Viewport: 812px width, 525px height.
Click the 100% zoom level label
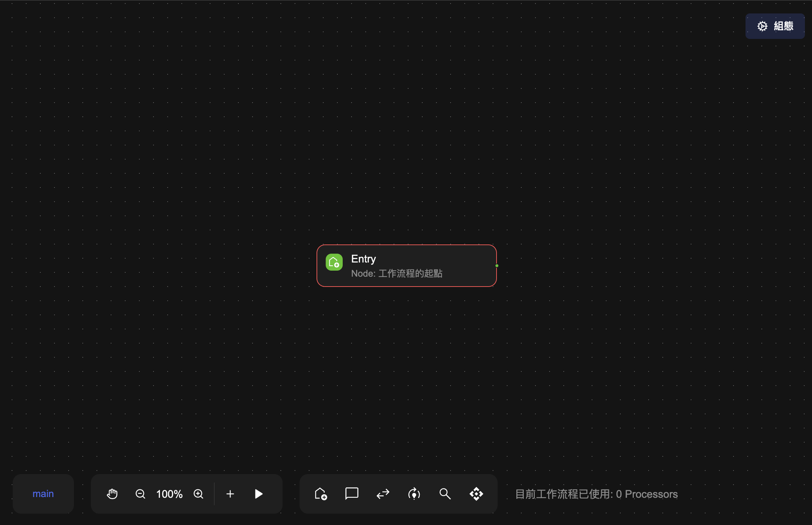169,494
